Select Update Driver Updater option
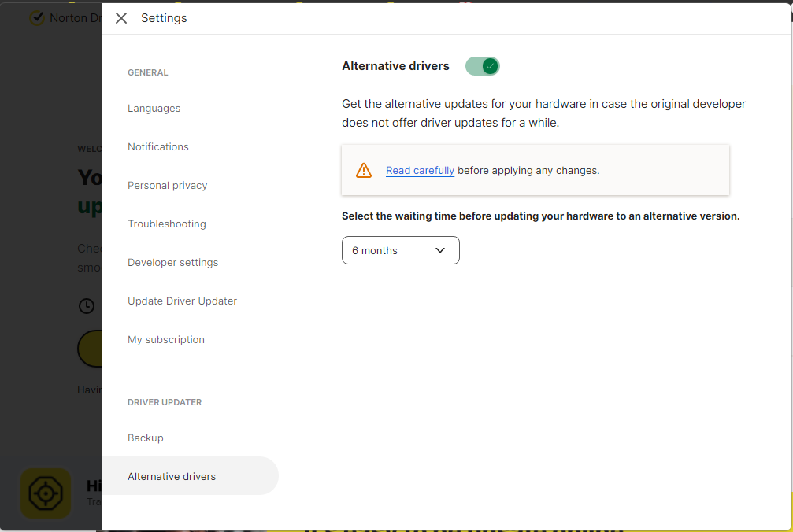The height and width of the screenshot is (532, 793). point(183,301)
